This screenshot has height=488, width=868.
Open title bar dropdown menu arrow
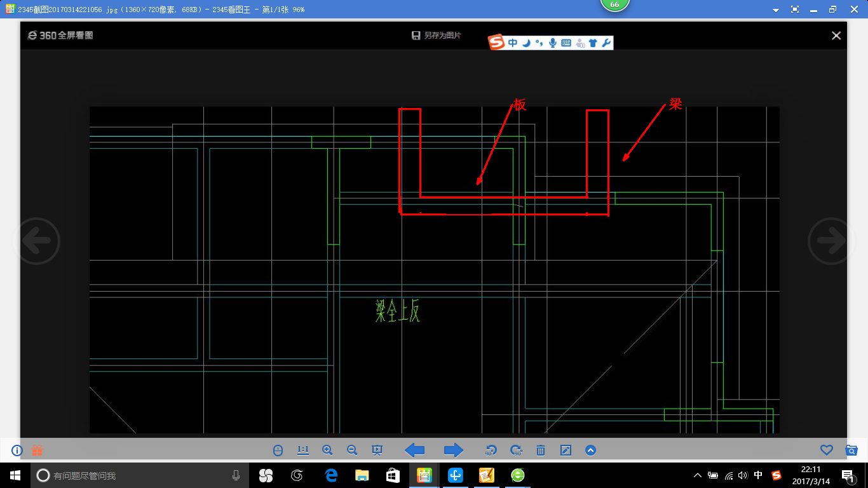pos(776,10)
